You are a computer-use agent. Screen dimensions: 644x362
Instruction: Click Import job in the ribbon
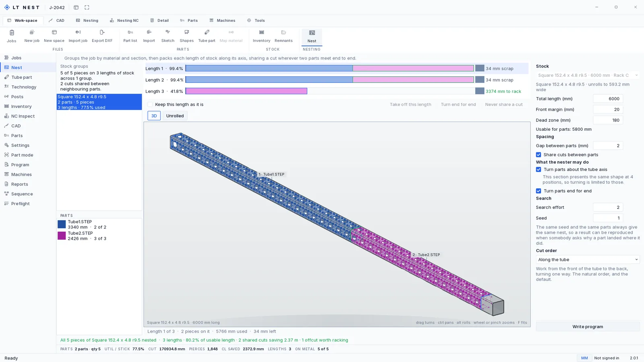(78, 36)
